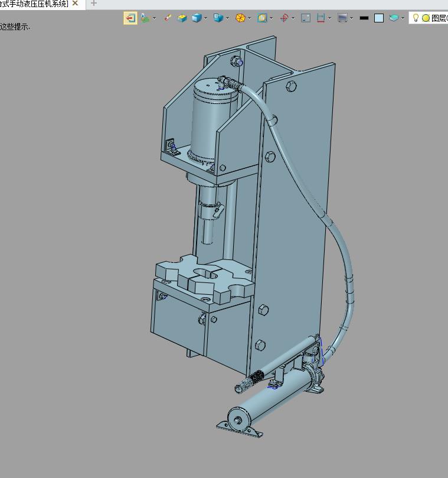
Task: Open dropdown beside zoom window icon
Action: point(271,18)
